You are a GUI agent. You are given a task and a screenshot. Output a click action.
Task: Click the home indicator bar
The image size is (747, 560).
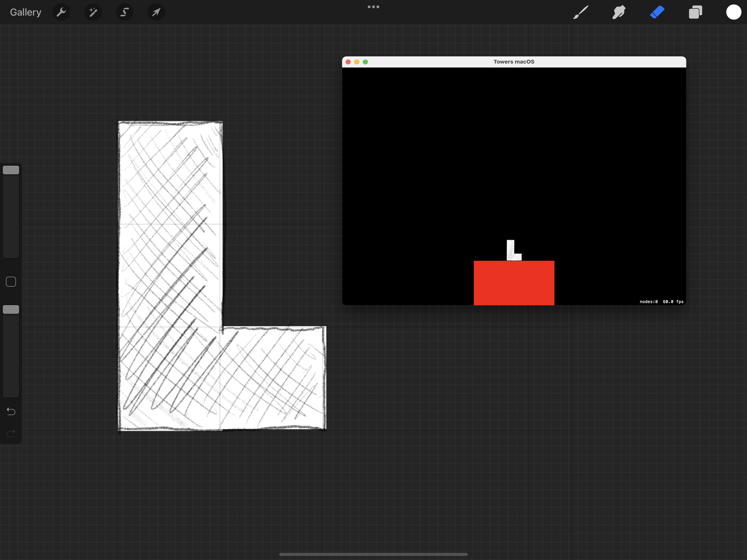click(373, 554)
